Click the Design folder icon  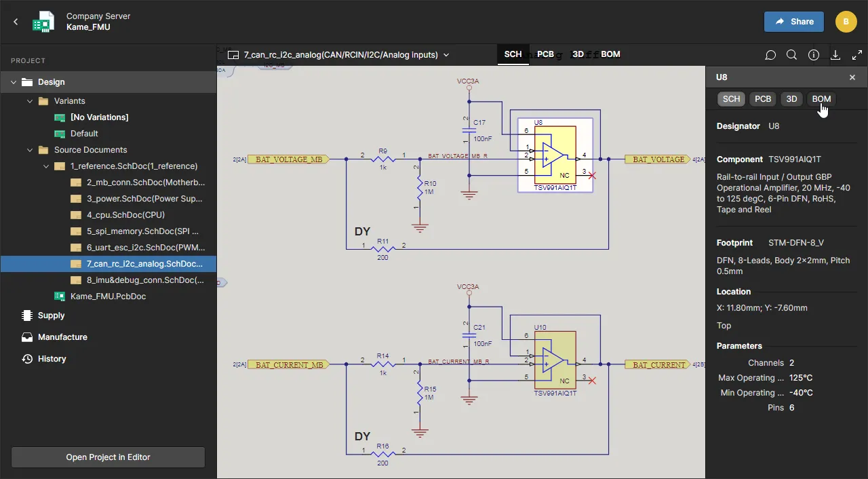coord(27,82)
